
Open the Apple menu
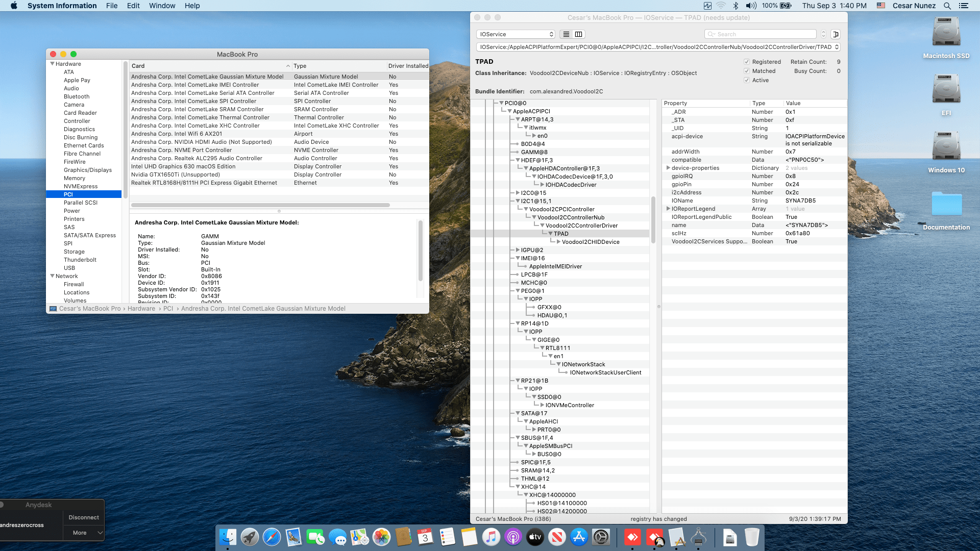[14, 6]
